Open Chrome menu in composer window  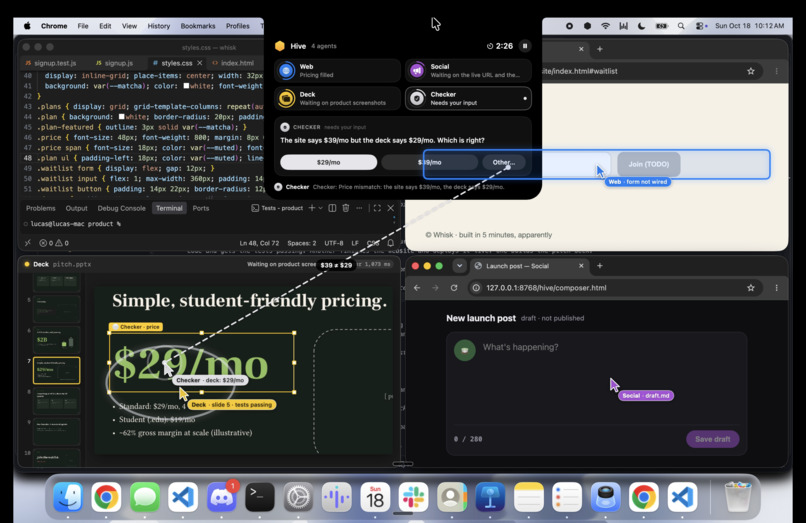[776, 287]
